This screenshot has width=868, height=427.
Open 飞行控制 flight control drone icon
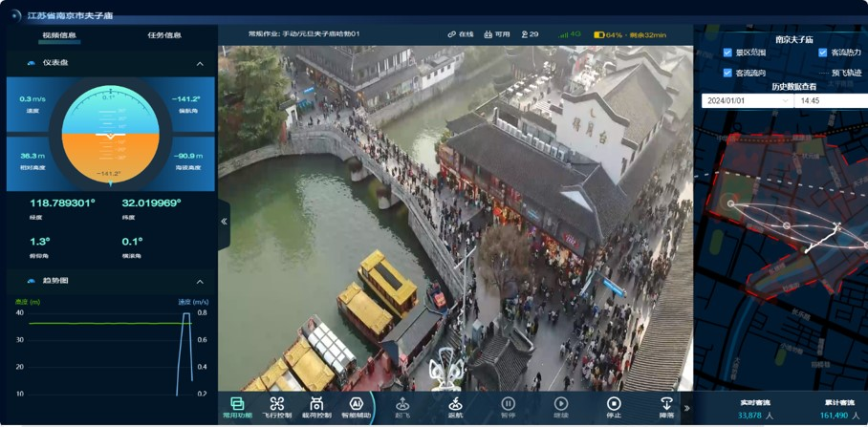pyautogui.click(x=277, y=404)
